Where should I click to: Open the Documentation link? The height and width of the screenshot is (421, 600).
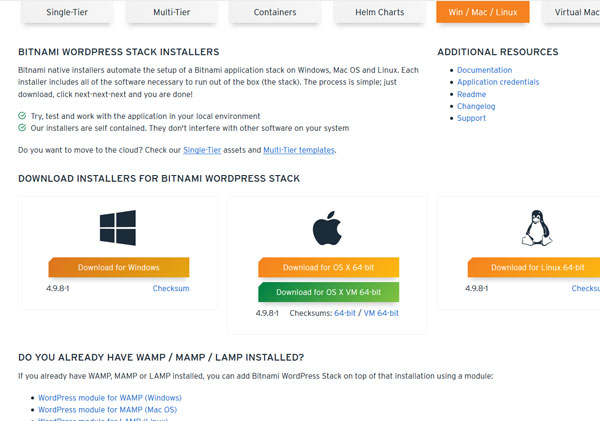click(484, 70)
